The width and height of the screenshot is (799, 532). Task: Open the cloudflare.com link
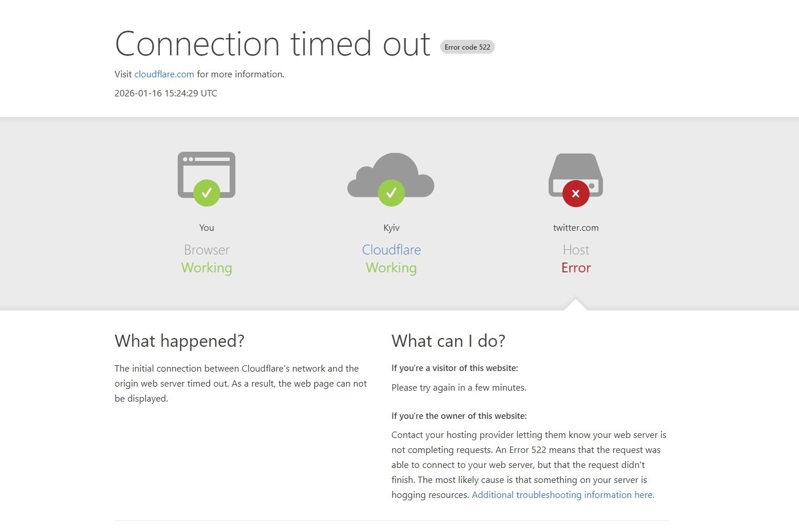164,74
